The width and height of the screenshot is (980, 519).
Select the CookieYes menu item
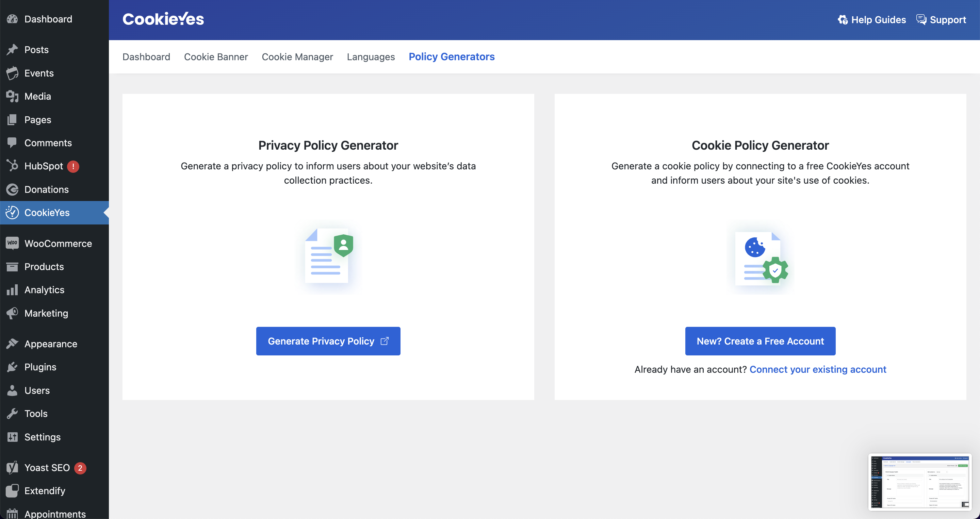54,213
